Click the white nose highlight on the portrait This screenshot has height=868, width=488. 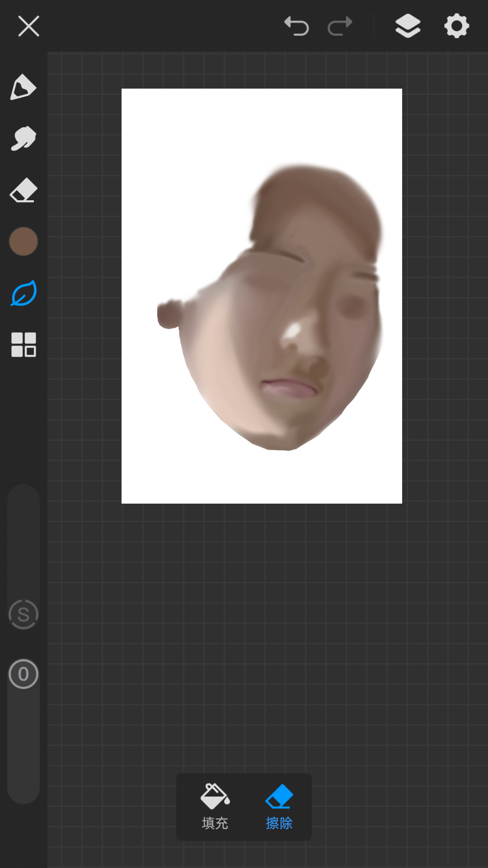(x=293, y=331)
